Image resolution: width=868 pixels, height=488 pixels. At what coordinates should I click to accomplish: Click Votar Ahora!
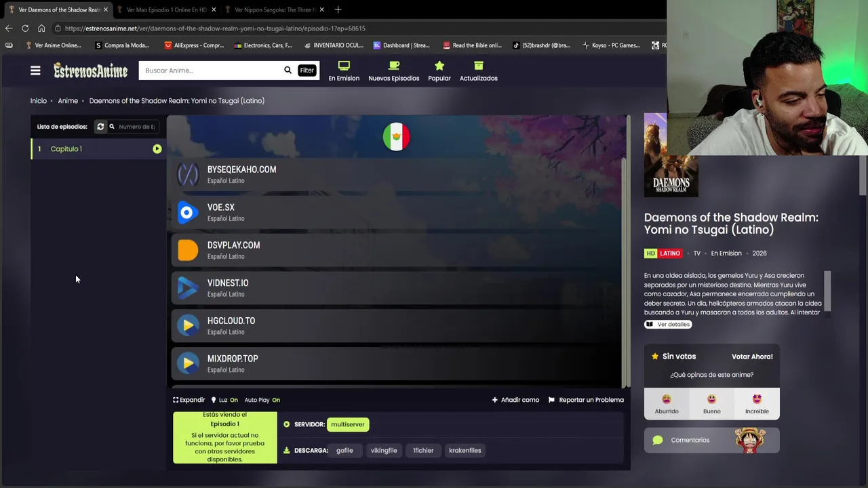click(x=752, y=357)
